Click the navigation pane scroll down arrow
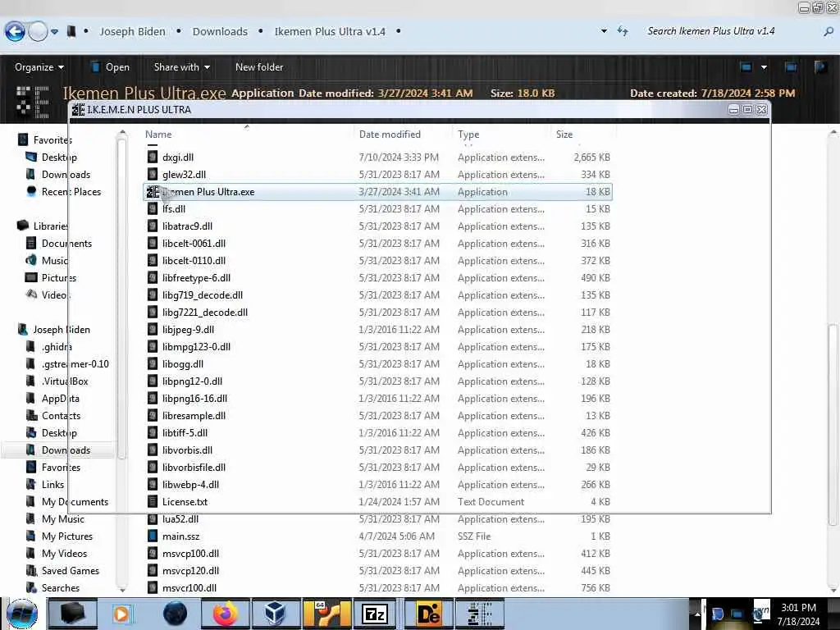This screenshot has height=630, width=840. pyautogui.click(x=122, y=589)
